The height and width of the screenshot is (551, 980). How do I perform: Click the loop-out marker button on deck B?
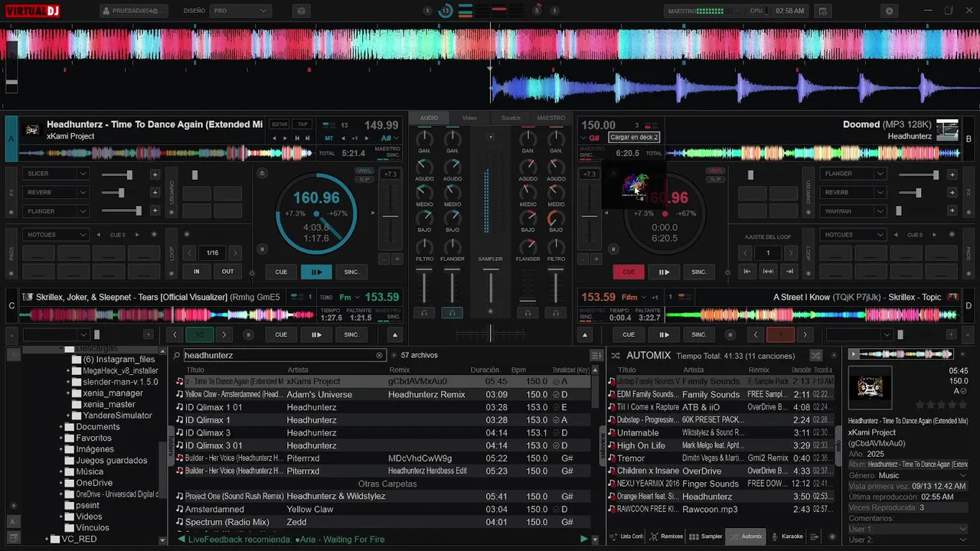click(x=789, y=271)
